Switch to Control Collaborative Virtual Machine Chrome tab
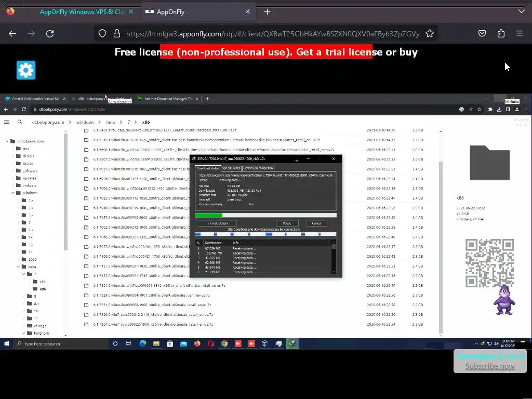Viewport: 532px width, 399px height. click(36, 99)
